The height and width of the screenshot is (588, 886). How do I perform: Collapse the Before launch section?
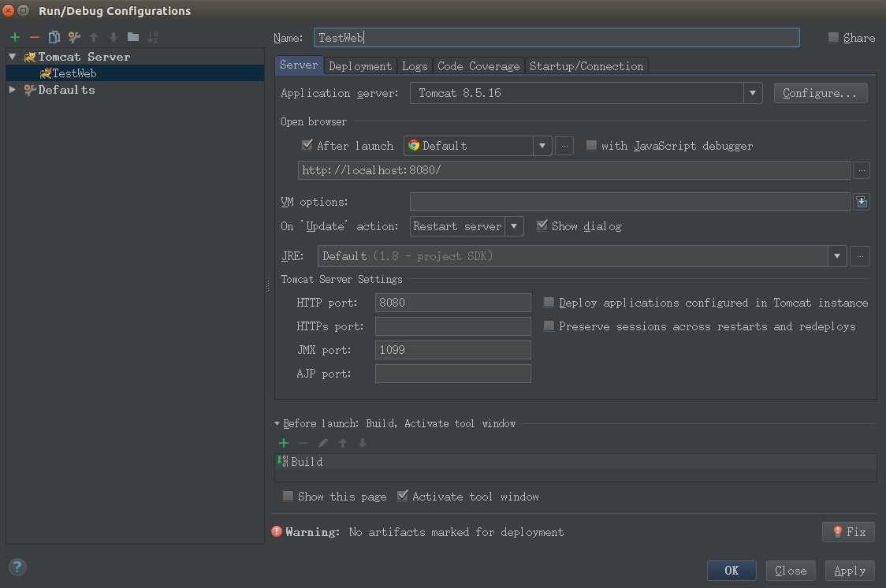click(x=277, y=423)
